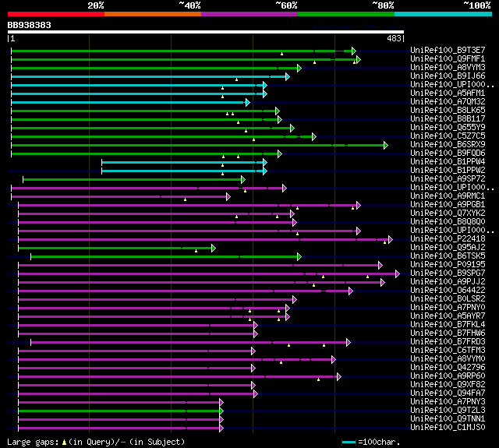Screen dimensions: 499x448
Task: Select the UniRef100_C6TFM3 label
Action: point(448,351)
